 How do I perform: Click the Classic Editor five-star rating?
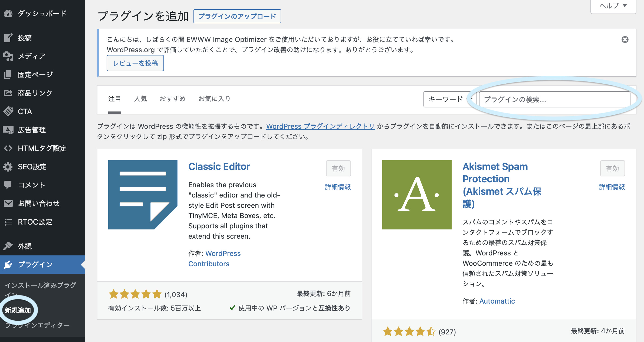pos(135,294)
